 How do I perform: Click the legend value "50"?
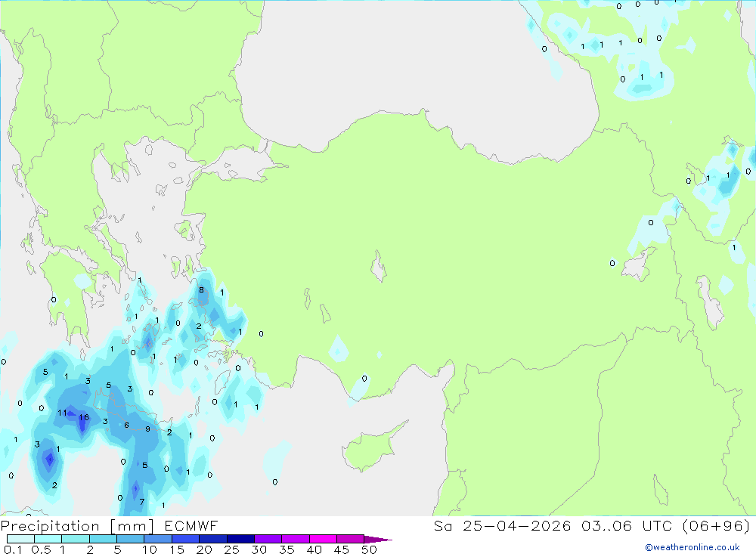coord(369,549)
